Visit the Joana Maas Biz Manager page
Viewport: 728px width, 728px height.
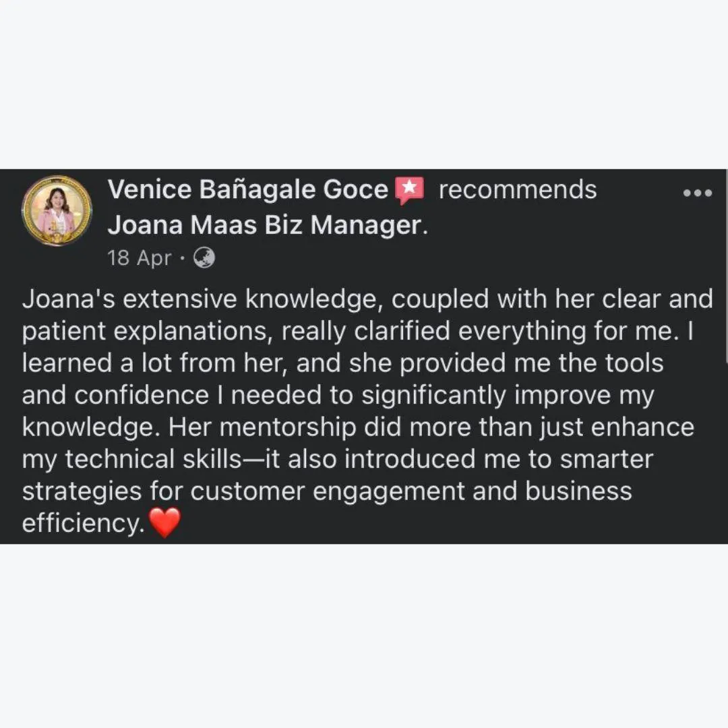pyautogui.click(x=264, y=225)
